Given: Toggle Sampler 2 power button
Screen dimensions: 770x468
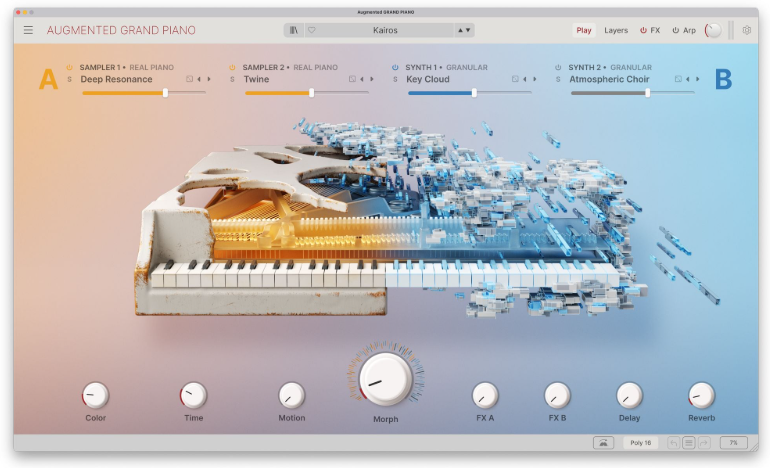Looking at the screenshot, I should point(232,67).
